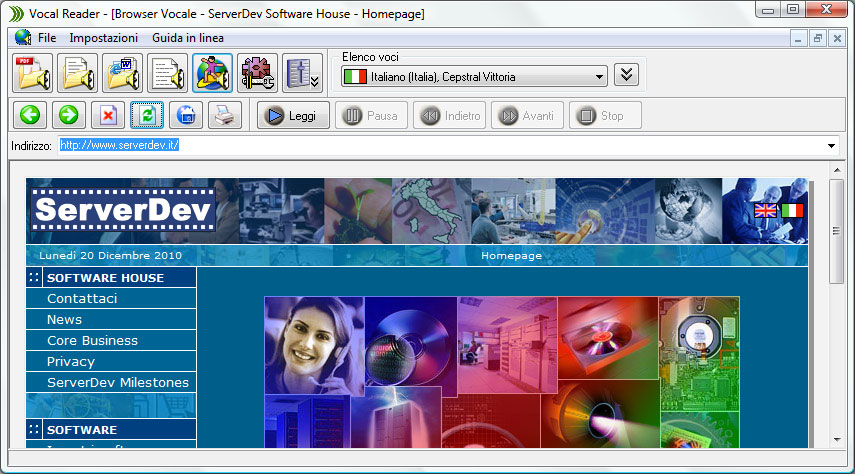Open the News link
855x474 pixels.
pyautogui.click(x=64, y=320)
